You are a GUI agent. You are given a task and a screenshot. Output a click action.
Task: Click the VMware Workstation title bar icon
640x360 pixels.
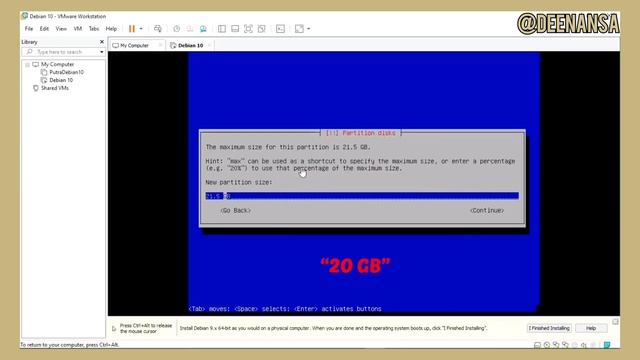(25, 16)
